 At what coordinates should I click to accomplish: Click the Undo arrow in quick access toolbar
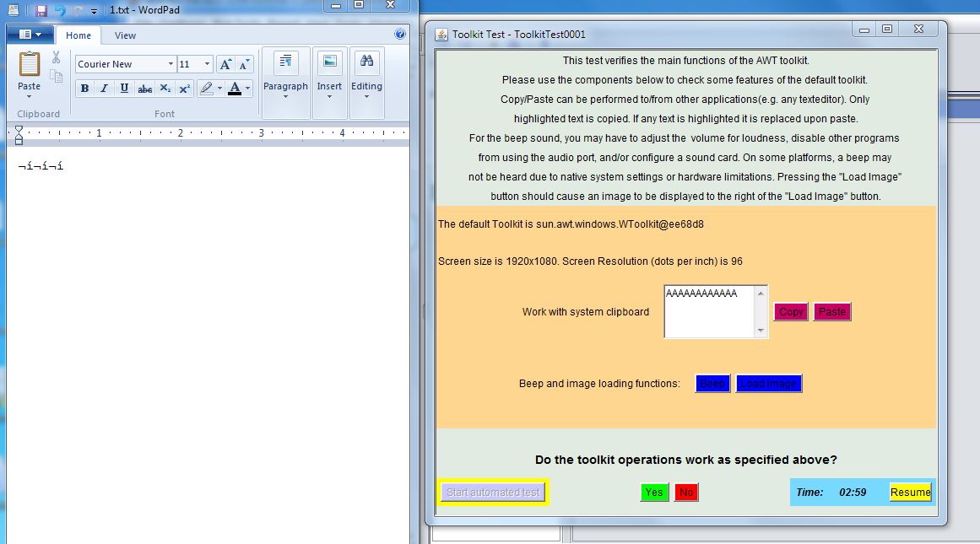[59, 11]
